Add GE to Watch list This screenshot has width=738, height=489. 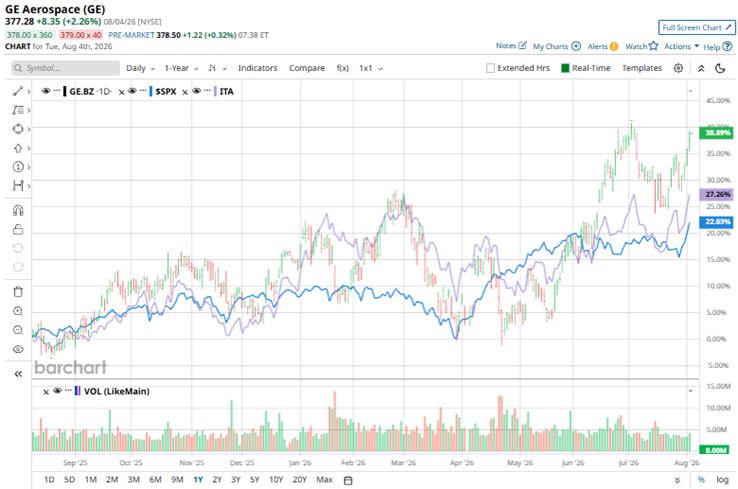[642, 46]
